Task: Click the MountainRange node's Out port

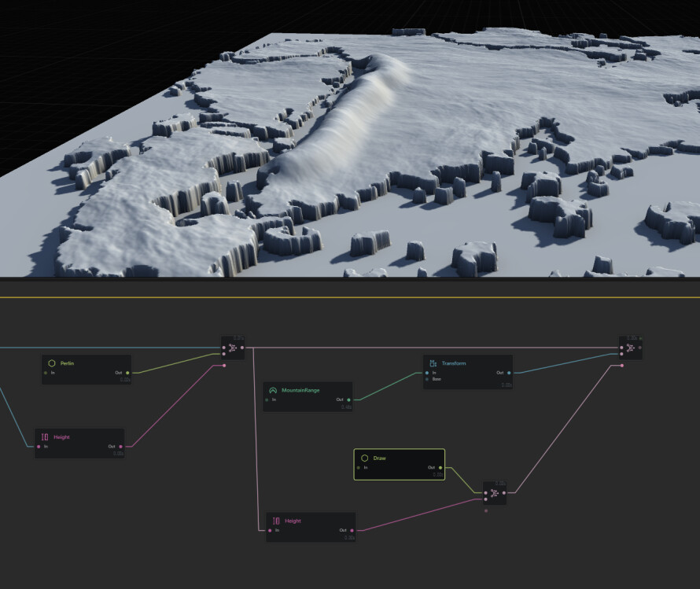Action: [348, 399]
